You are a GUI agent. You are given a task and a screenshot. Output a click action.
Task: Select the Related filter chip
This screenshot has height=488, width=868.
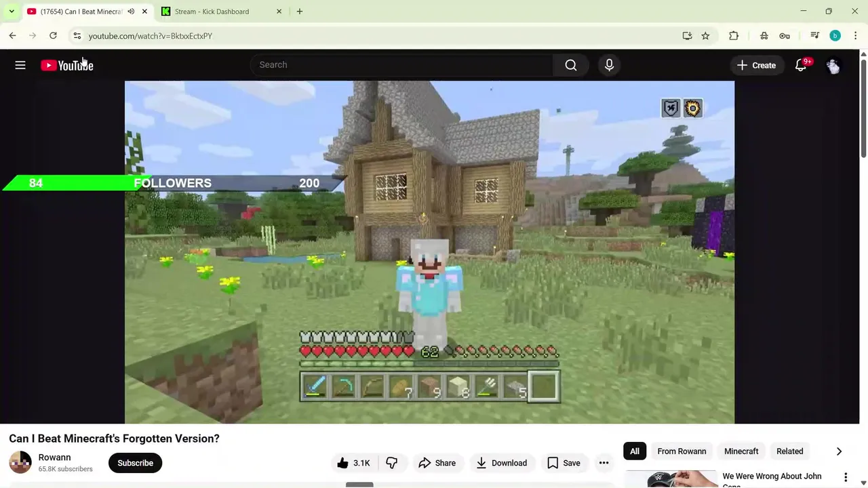click(x=790, y=451)
